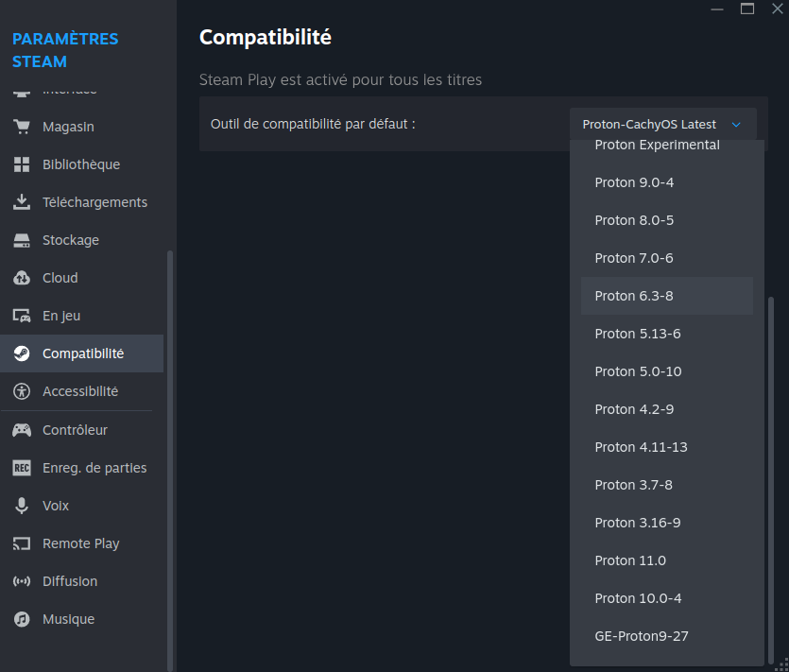Click the REC game recording icon
This screenshot has height=672, width=789.
pyautogui.click(x=22, y=468)
